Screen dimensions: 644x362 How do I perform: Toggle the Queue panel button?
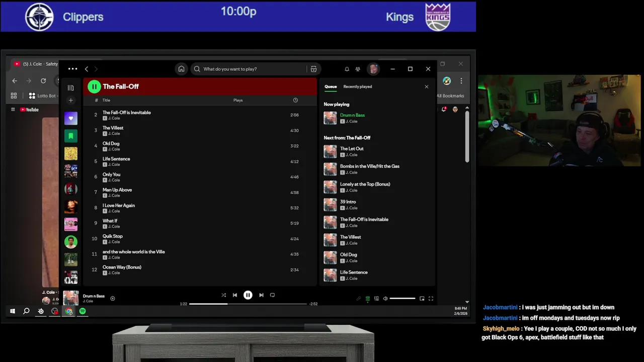pos(368,299)
